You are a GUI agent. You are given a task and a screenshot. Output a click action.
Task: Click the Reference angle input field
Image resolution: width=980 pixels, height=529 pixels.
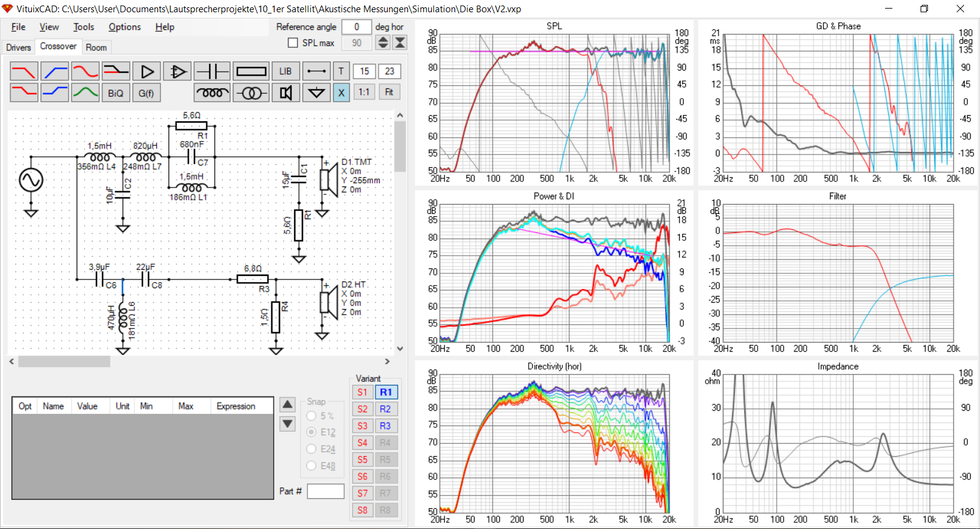356,27
